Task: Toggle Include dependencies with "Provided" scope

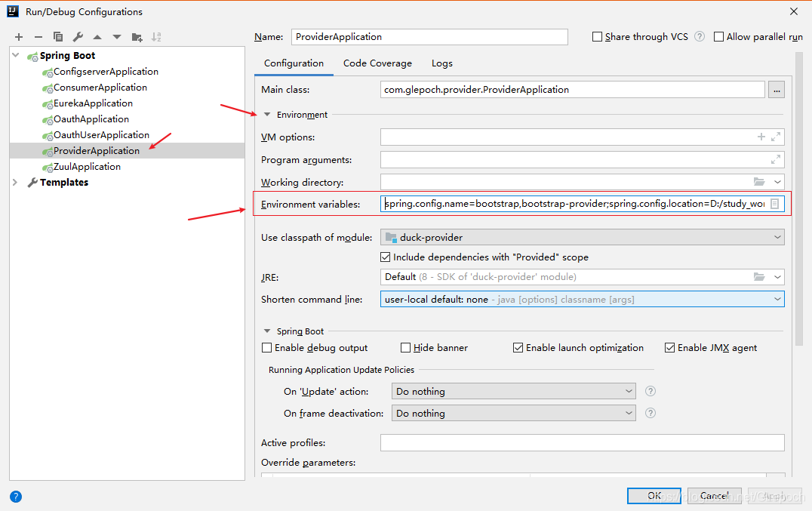Action: (386, 257)
